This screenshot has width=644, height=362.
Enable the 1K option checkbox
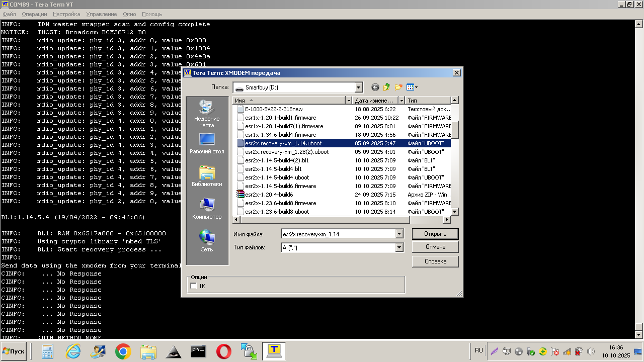tap(194, 286)
